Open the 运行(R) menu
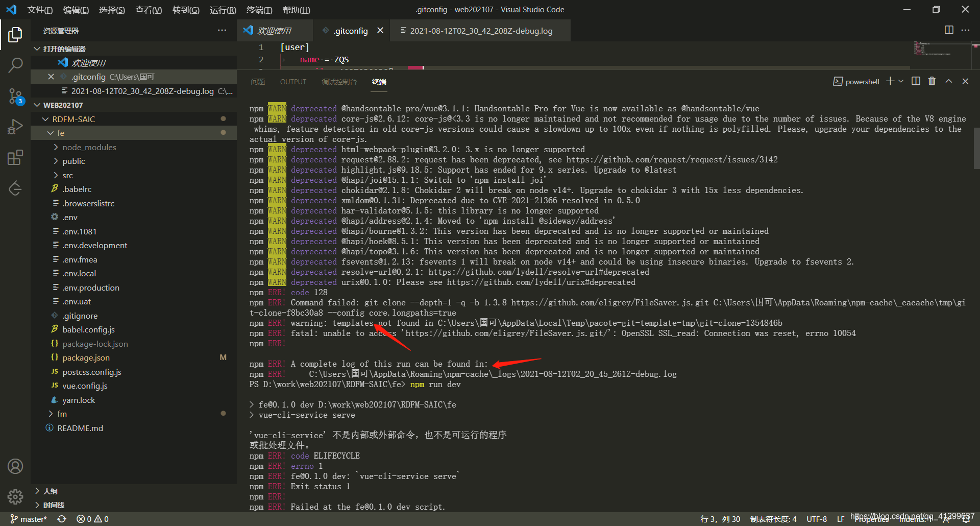The image size is (980, 526). click(223, 10)
